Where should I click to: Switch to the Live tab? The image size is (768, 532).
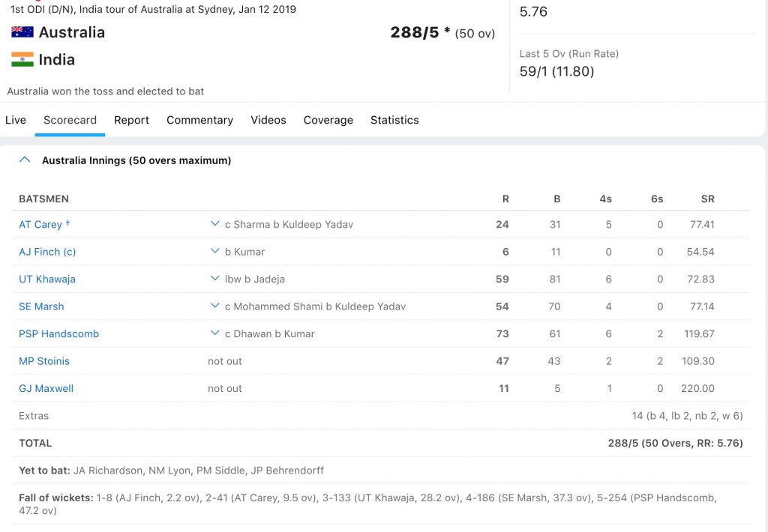coord(16,120)
